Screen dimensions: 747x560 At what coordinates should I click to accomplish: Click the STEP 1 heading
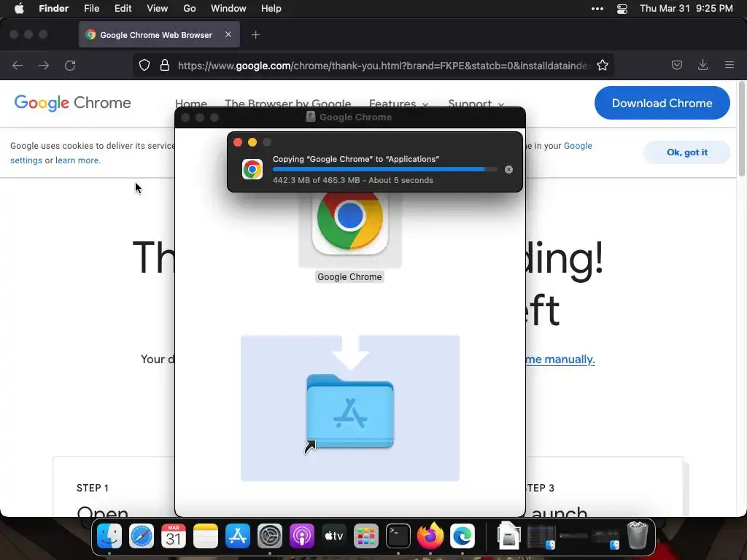tap(93, 488)
